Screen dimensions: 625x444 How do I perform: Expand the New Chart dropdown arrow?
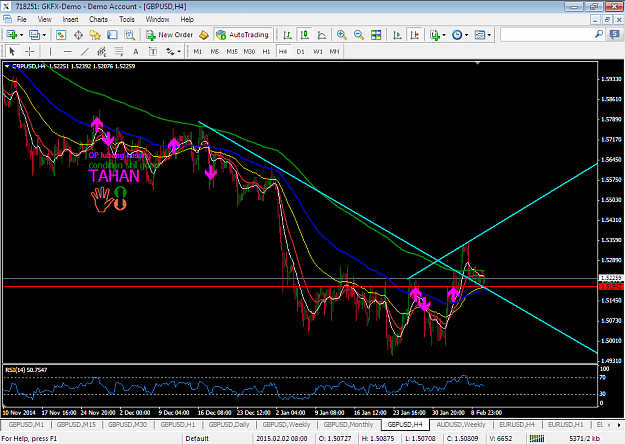[x=21, y=35]
